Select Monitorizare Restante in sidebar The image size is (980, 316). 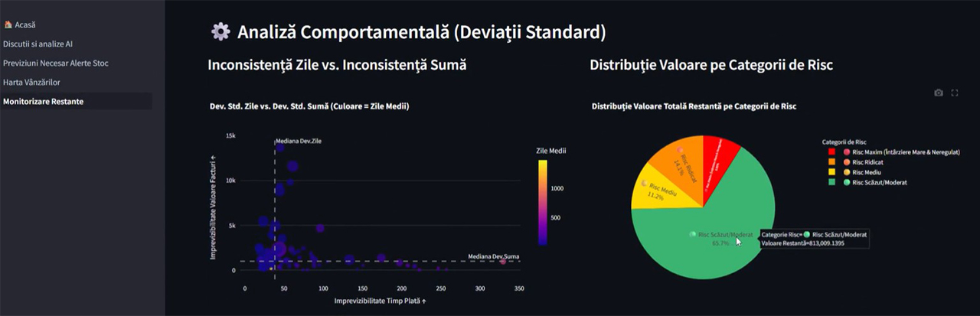click(x=43, y=101)
